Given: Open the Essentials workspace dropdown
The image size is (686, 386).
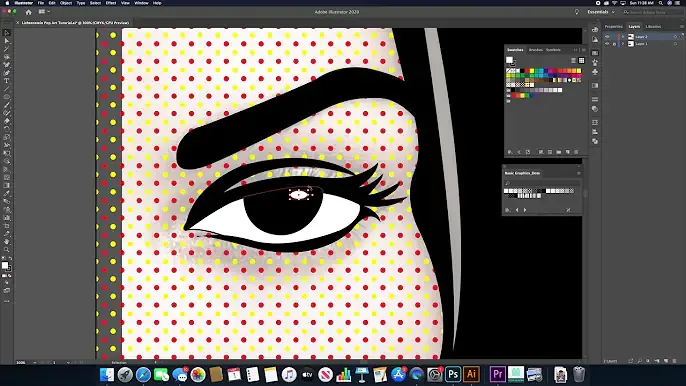Looking at the screenshot, I should pos(601,12).
